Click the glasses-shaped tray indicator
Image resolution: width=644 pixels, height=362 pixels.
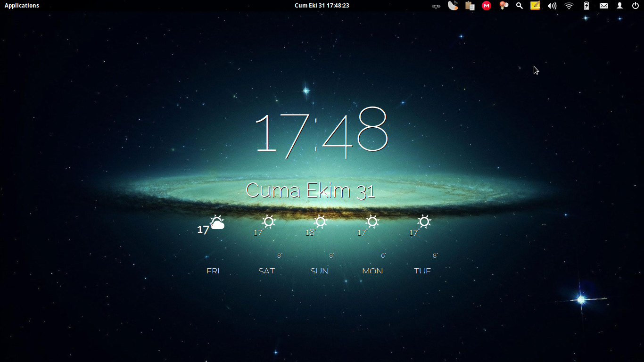(x=436, y=6)
